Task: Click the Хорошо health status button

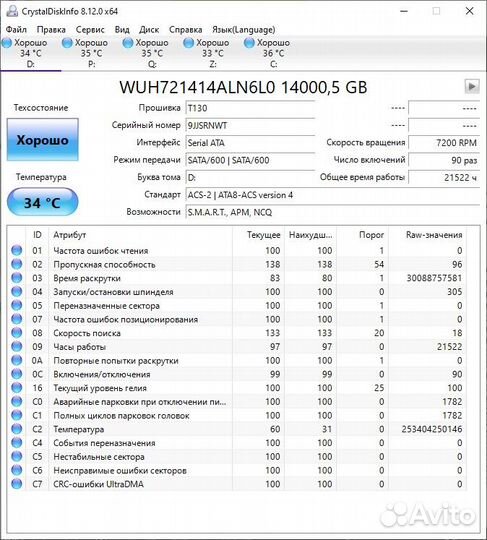Action: pos(43,139)
